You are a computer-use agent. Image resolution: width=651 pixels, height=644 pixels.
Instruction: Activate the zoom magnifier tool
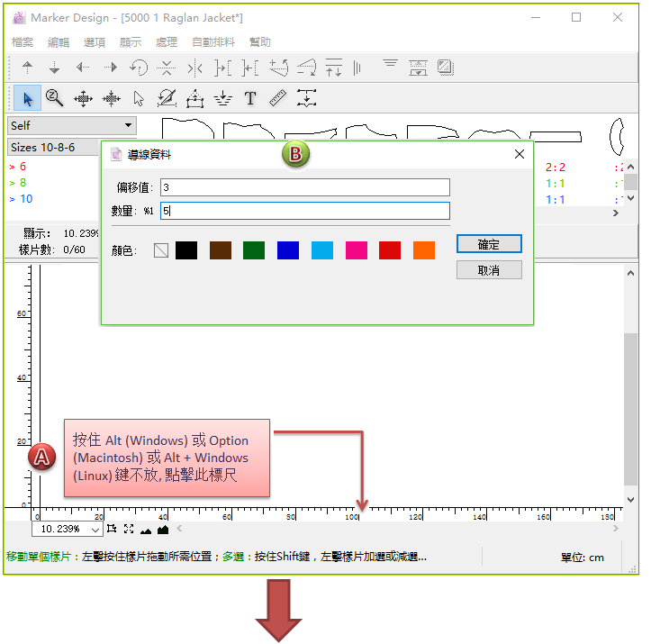pyautogui.click(x=55, y=98)
